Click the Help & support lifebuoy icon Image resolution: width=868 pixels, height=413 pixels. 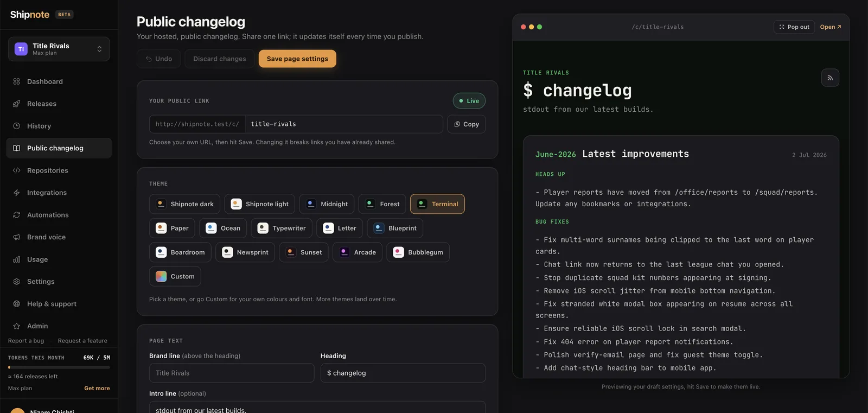pos(16,304)
